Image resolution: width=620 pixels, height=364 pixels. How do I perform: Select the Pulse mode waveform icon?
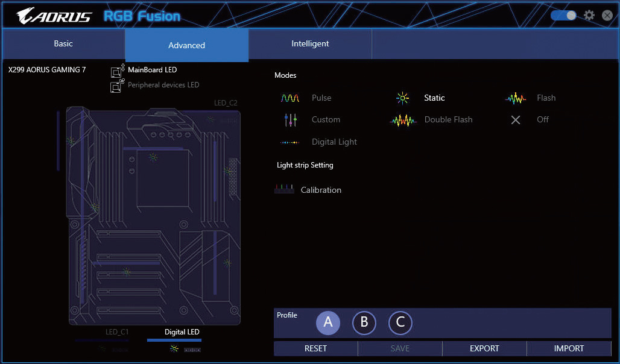tap(290, 98)
